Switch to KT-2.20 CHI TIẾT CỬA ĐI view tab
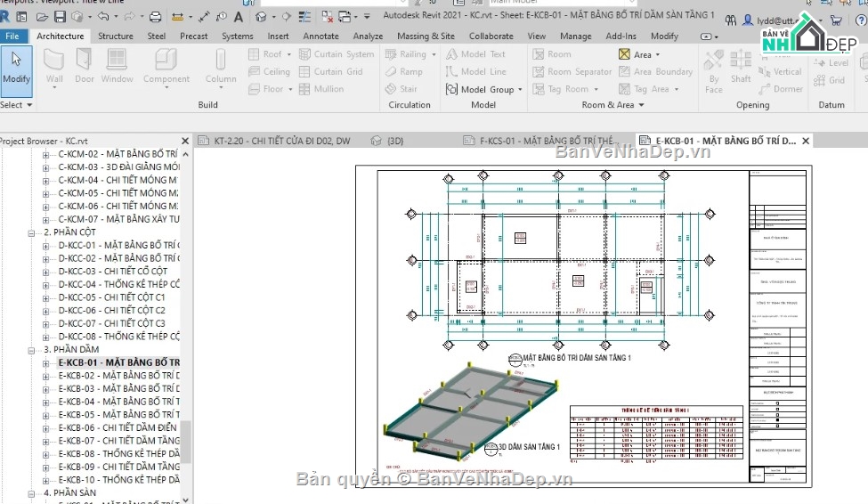The height and width of the screenshot is (504, 868). 276,141
